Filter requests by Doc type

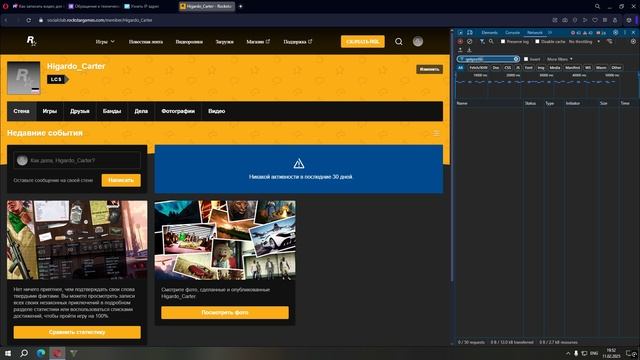click(x=496, y=68)
